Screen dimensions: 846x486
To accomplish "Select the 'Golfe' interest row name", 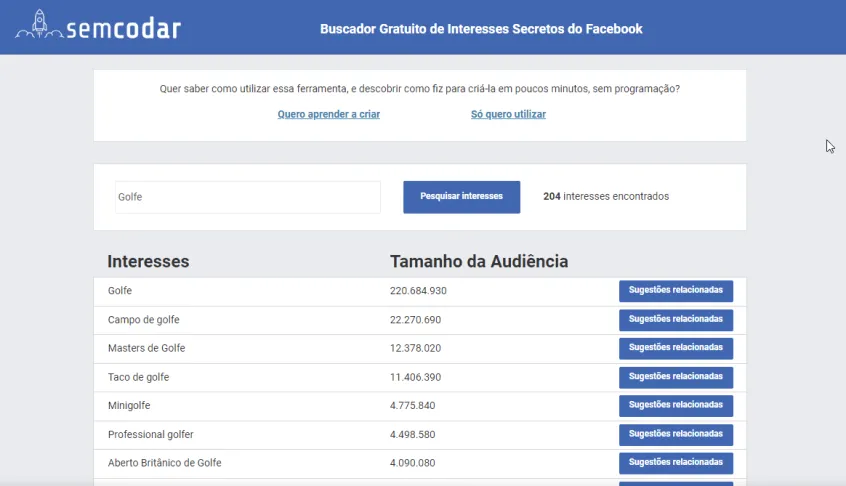I will pos(120,291).
